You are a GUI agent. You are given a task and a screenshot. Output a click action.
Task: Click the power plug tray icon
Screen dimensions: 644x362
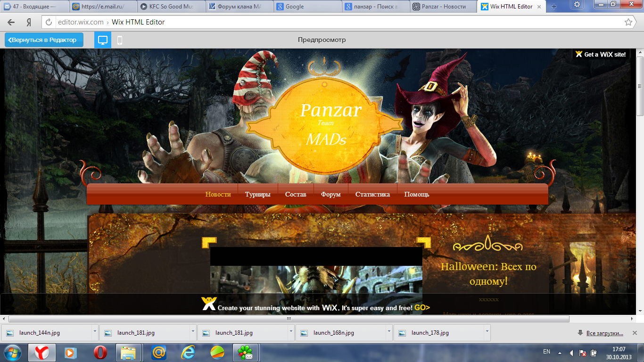594,353
